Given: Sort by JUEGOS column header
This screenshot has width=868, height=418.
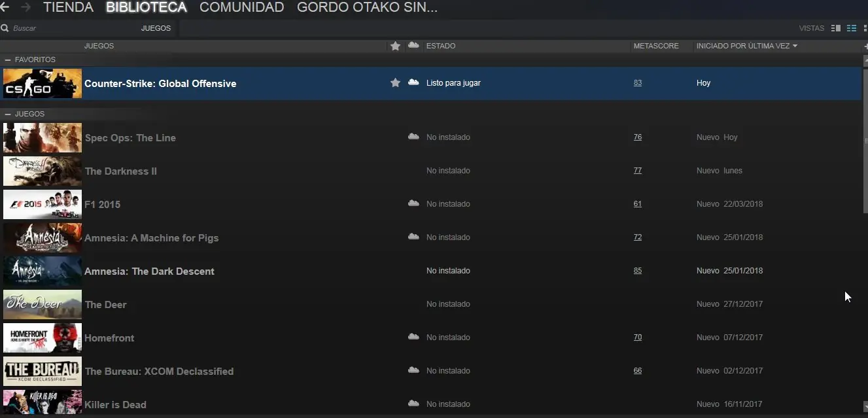Looking at the screenshot, I should tap(99, 46).
